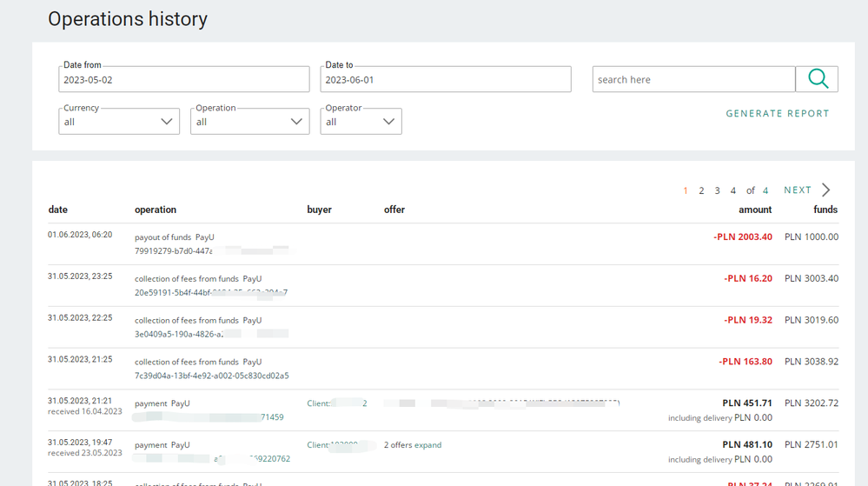Screen dimensions: 868x486
Task: Open the Client link in the PLN 481.10 row
Action: point(337,445)
